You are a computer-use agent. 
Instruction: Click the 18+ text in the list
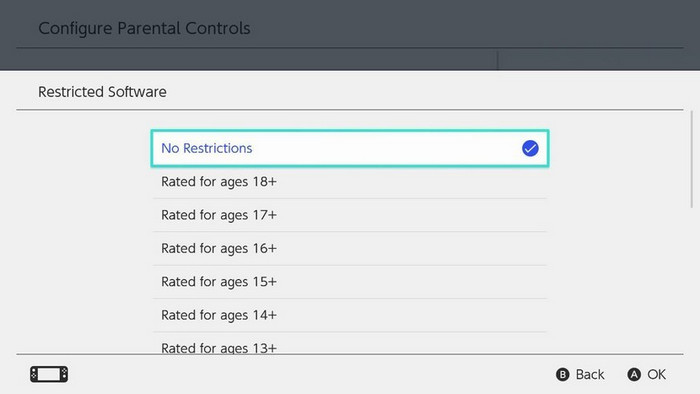[265, 182]
